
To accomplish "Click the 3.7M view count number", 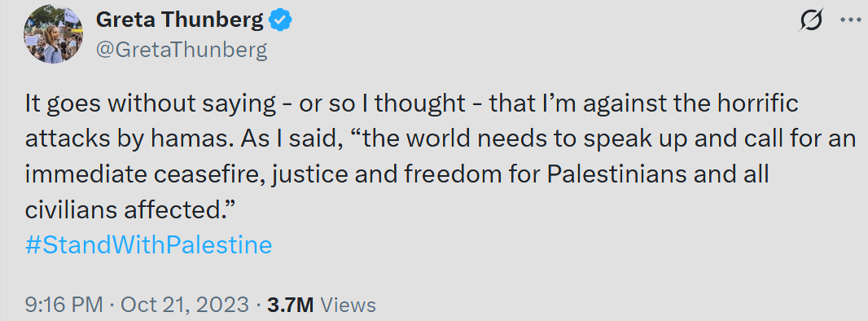I will coord(291,305).
